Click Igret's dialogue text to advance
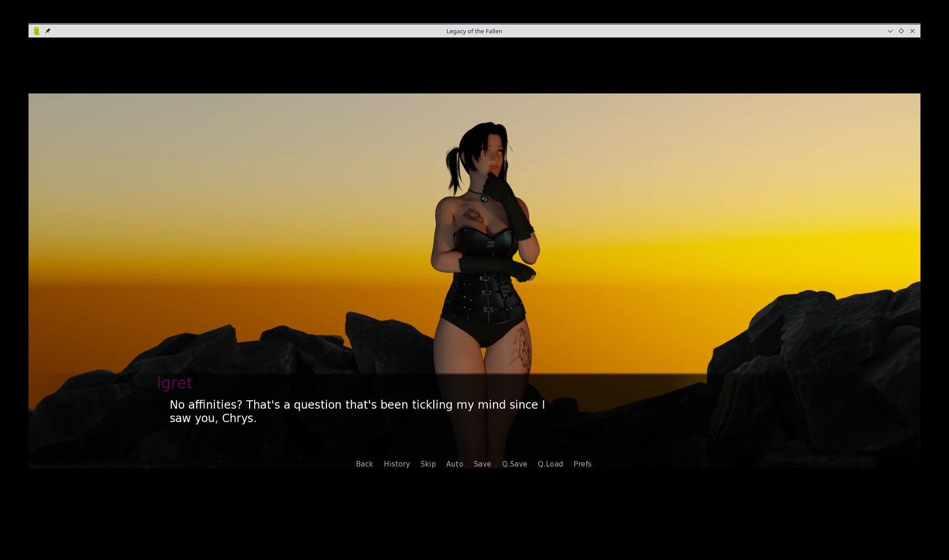 [356, 411]
